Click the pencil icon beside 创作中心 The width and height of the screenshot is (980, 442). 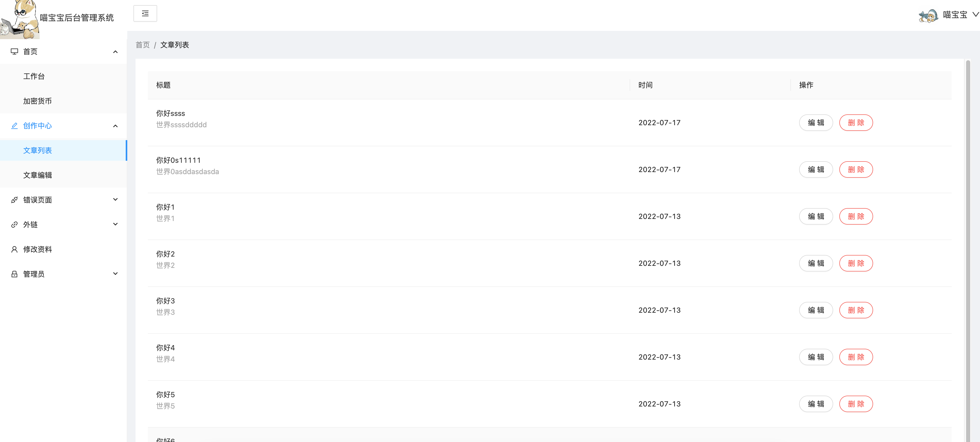pos(14,125)
